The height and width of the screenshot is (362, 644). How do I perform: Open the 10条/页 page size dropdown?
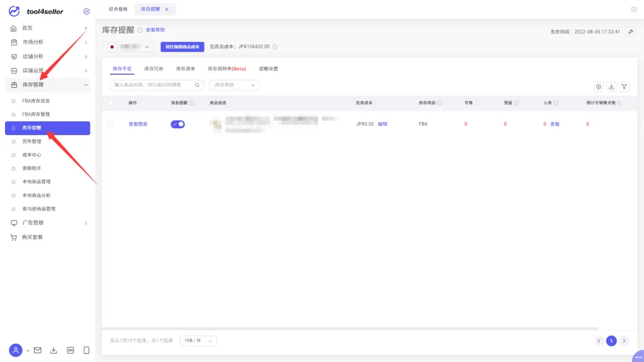click(x=198, y=341)
